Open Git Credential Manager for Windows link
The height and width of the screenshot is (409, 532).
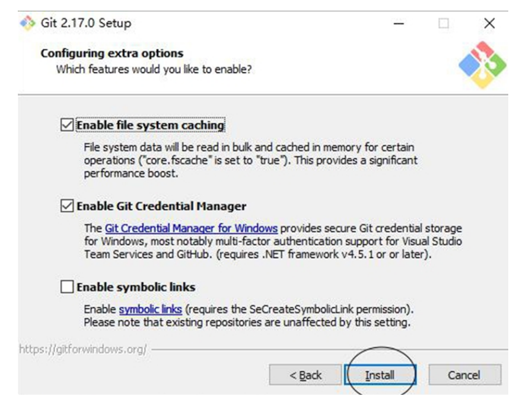(191, 229)
